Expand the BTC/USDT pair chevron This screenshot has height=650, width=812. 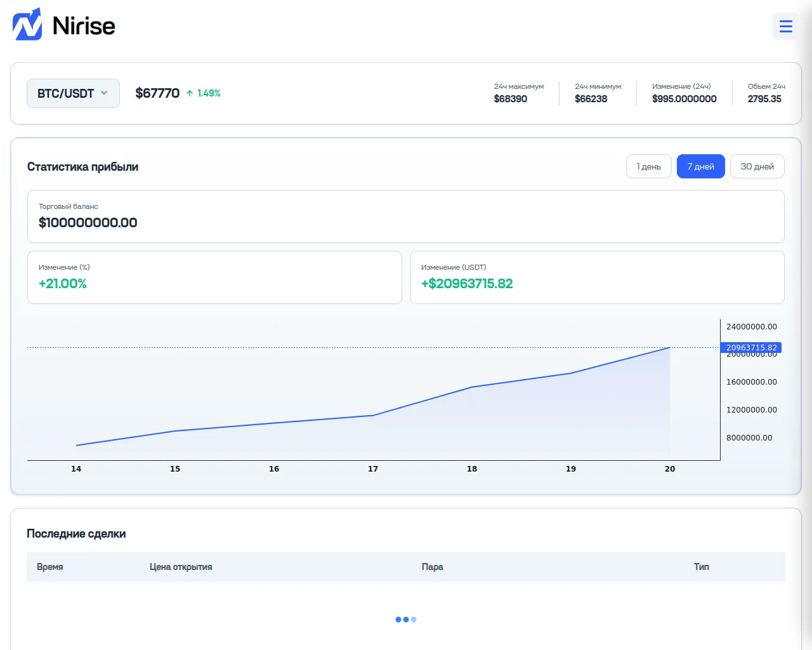coord(104,93)
